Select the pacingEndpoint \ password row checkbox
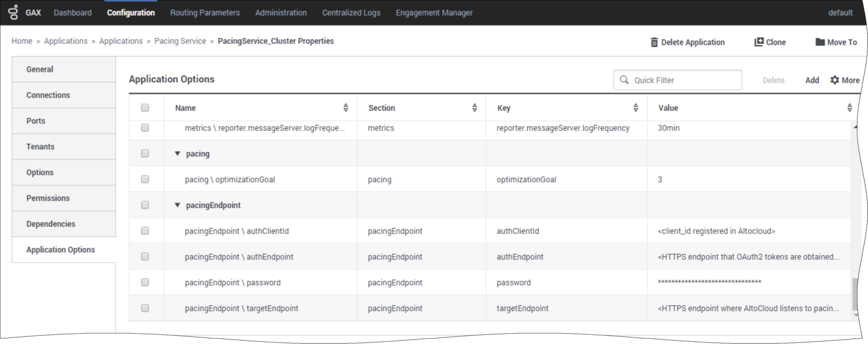 coord(145,282)
